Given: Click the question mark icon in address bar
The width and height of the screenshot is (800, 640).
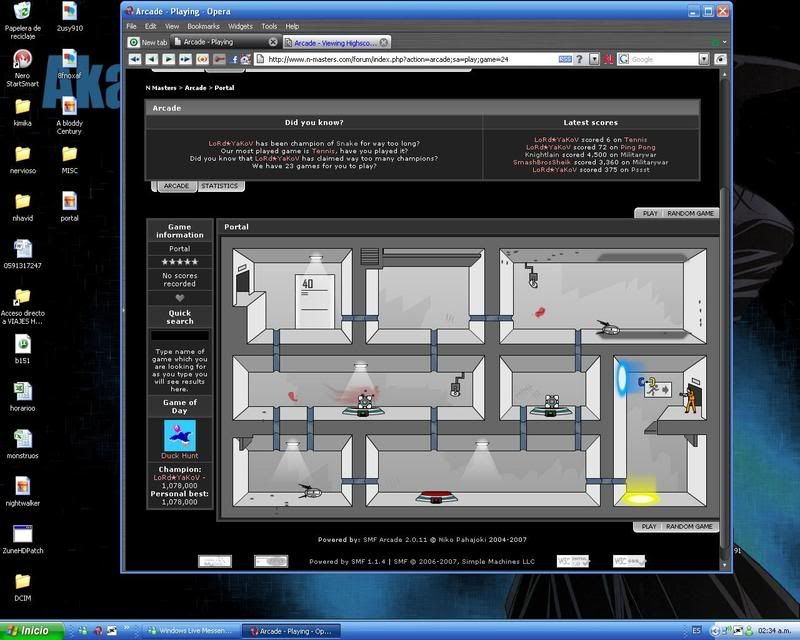Looking at the screenshot, I should 579,59.
